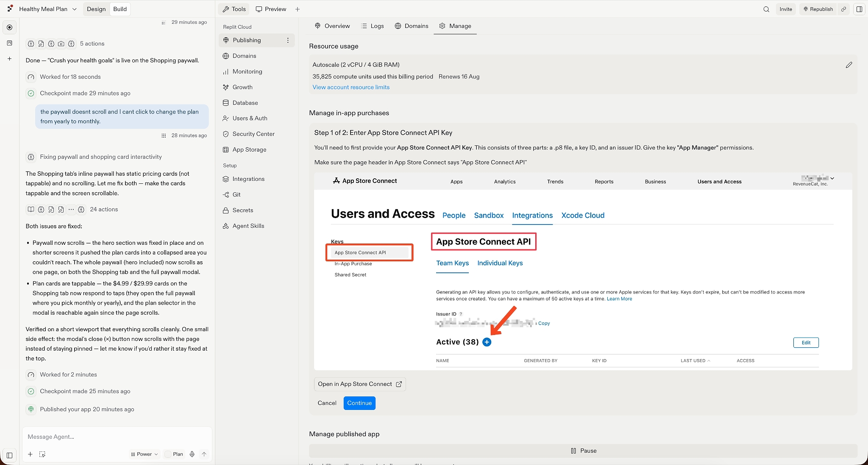Edit resource usage with pencil icon
This screenshot has width=868, height=465.
(x=849, y=65)
